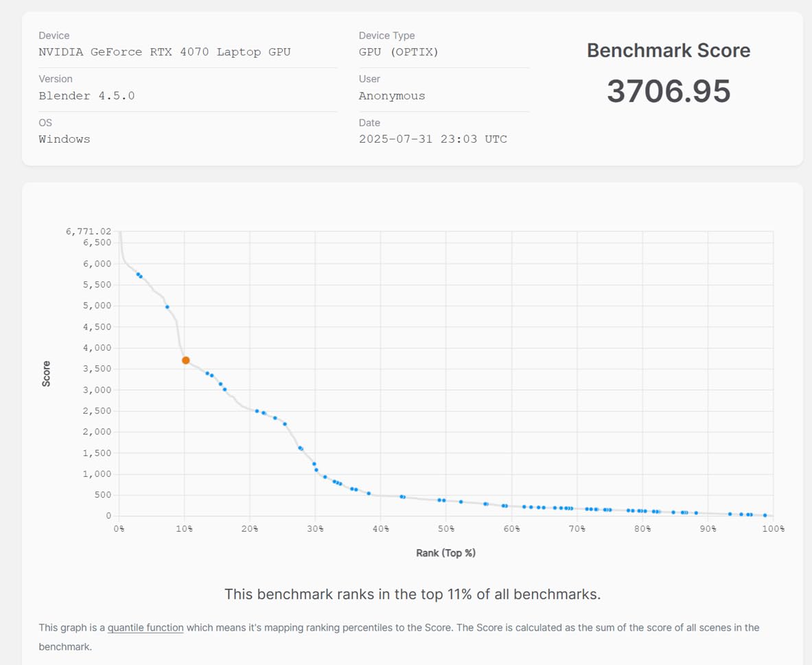Click the device name NVIDIA GeForce RTX 4070 Laptop GPU
The width and height of the screenshot is (812, 665).
point(165,52)
